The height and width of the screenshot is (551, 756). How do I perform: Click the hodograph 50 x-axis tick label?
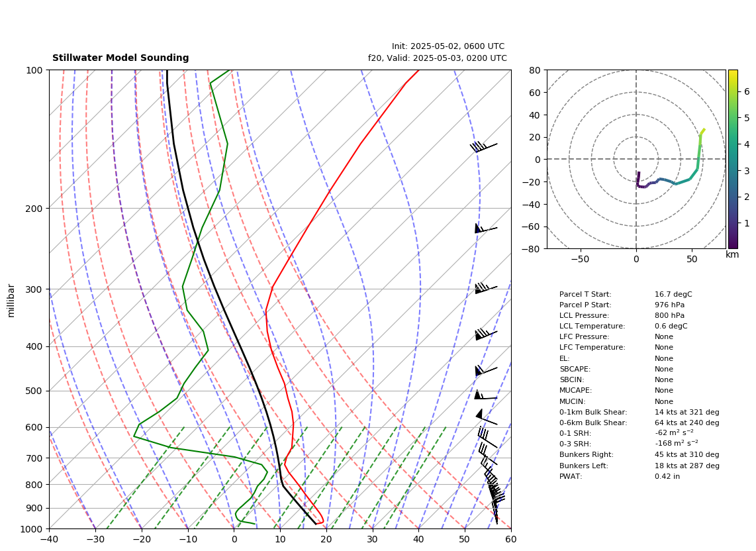coord(692,259)
